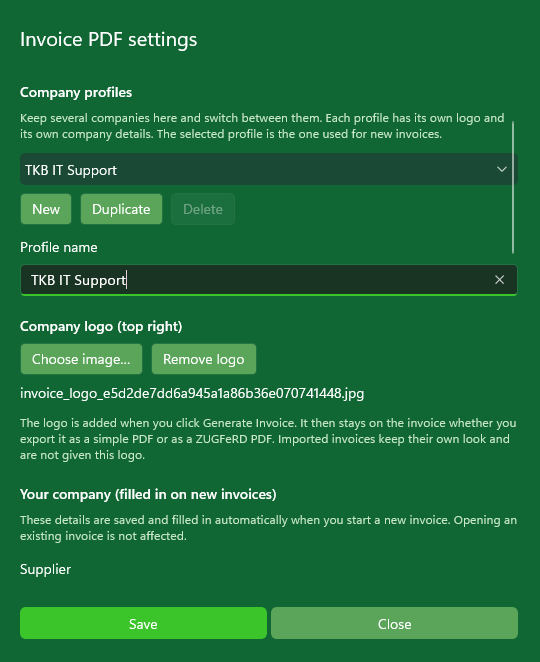Create a New company profile
Image resolution: width=540 pixels, height=662 pixels.
pyautogui.click(x=46, y=209)
